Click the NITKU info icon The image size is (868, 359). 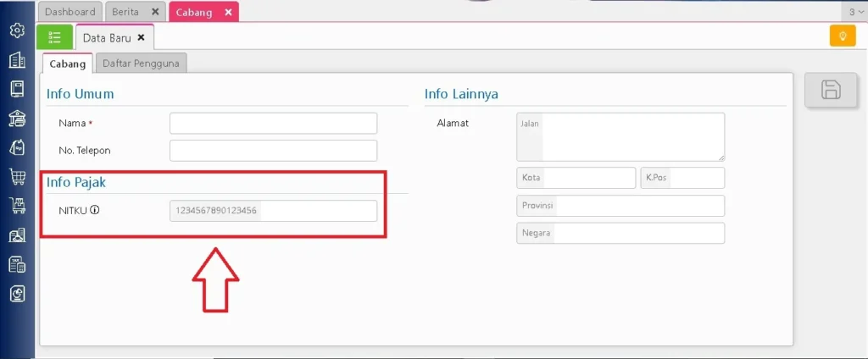[x=95, y=210]
